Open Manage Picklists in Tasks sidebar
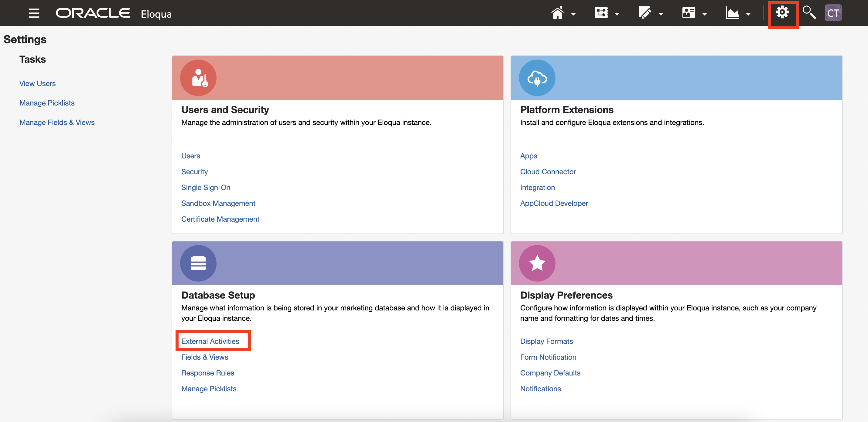 pyautogui.click(x=47, y=103)
